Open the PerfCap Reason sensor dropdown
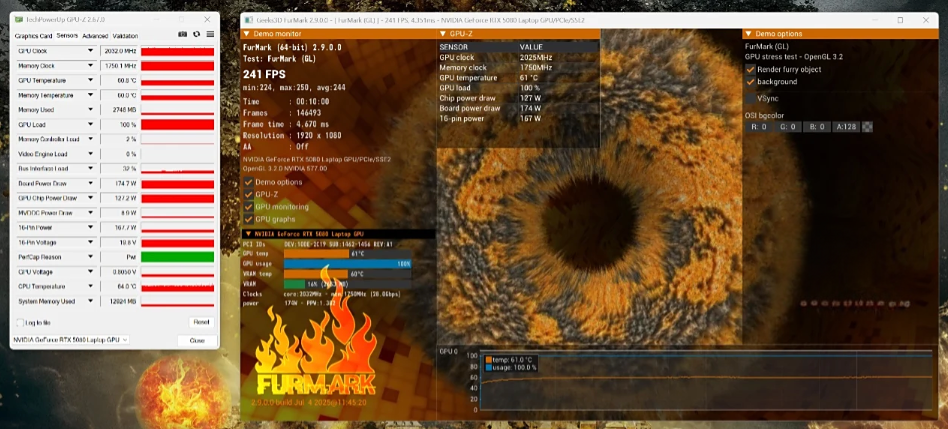The height and width of the screenshot is (429, 948). [x=91, y=257]
